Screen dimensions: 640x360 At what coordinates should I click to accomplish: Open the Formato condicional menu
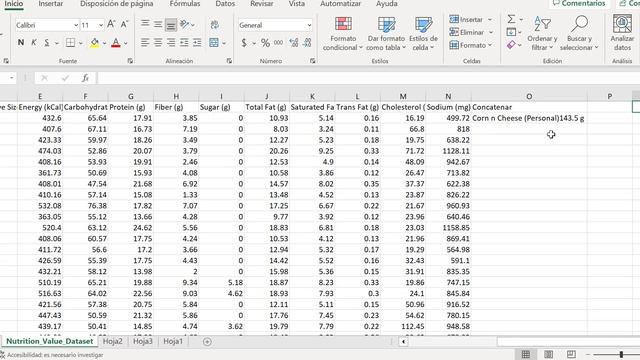343,34
